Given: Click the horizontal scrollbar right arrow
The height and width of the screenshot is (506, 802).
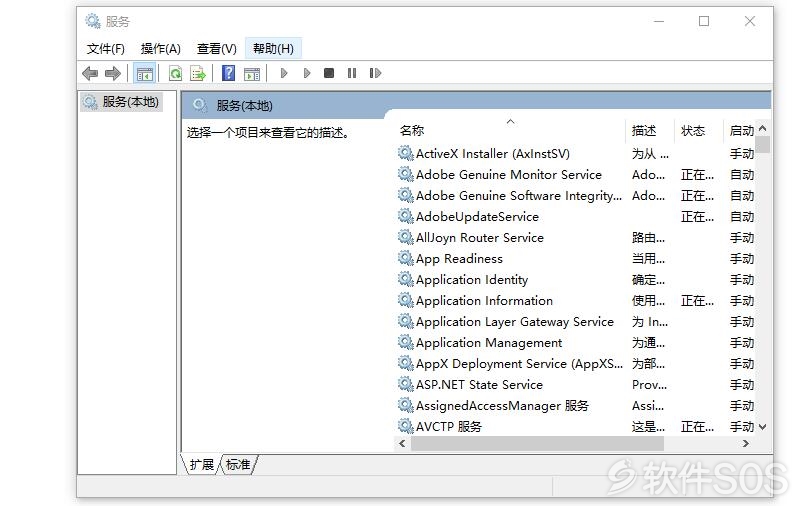Looking at the screenshot, I should pyautogui.click(x=746, y=444).
